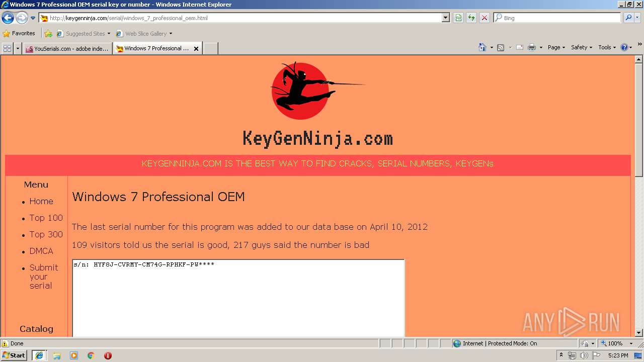
Task: Click Add to Favorites Bar icon
Action: point(48,34)
